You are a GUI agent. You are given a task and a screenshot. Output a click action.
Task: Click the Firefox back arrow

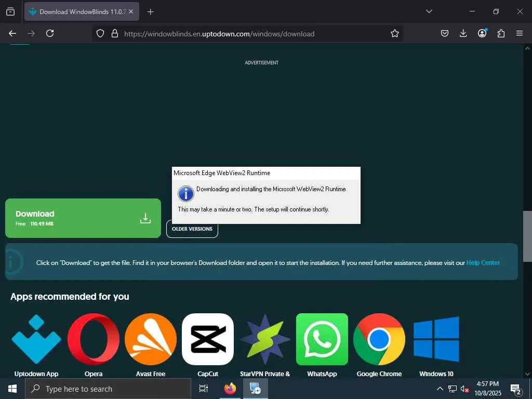pyautogui.click(x=12, y=33)
